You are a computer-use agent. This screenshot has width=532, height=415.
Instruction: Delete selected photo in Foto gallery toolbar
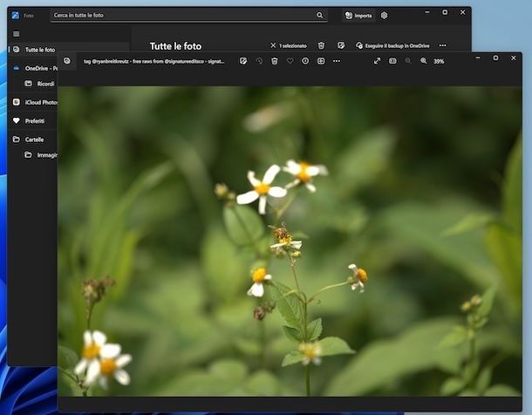321,45
